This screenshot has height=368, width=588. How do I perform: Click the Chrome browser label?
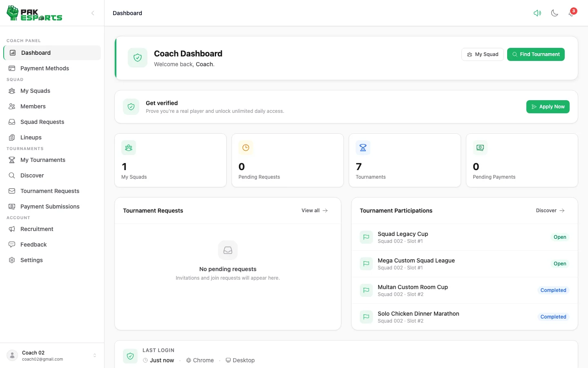[200, 360]
